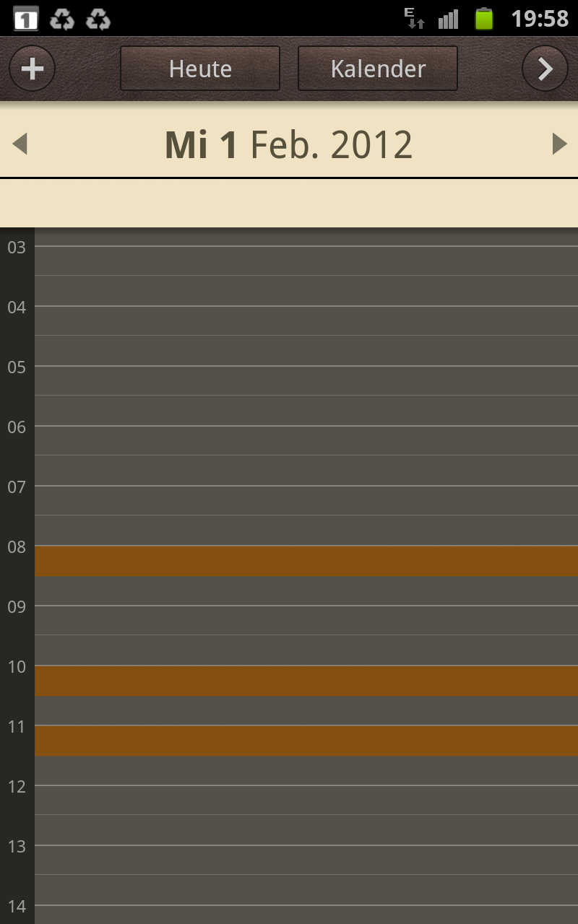
Task: Go to next day with right arrow
Action: pos(559,144)
